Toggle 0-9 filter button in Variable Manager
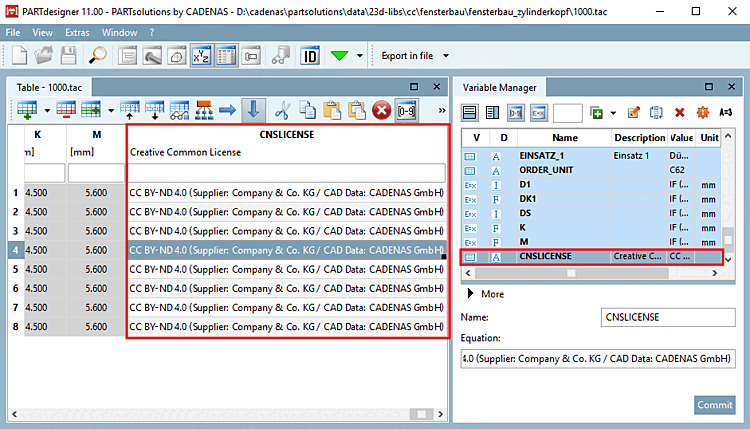This screenshot has height=429, width=750. [516, 113]
